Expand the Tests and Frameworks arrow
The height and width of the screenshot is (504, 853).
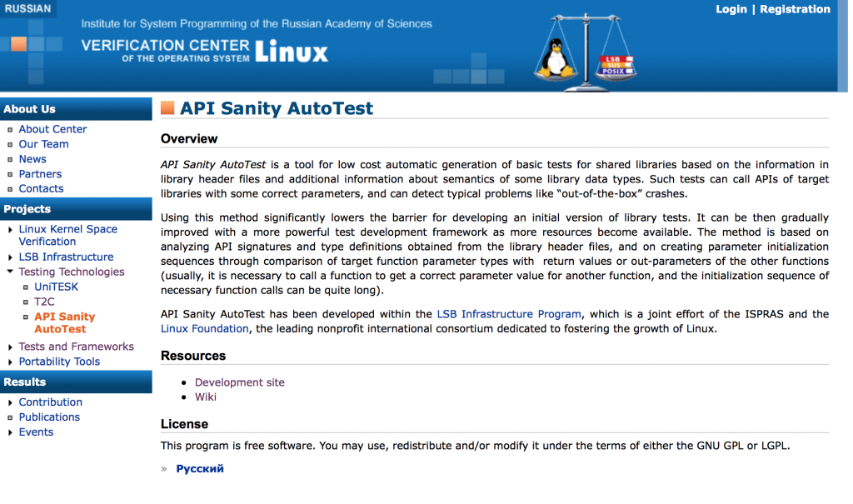tap(10, 347)
